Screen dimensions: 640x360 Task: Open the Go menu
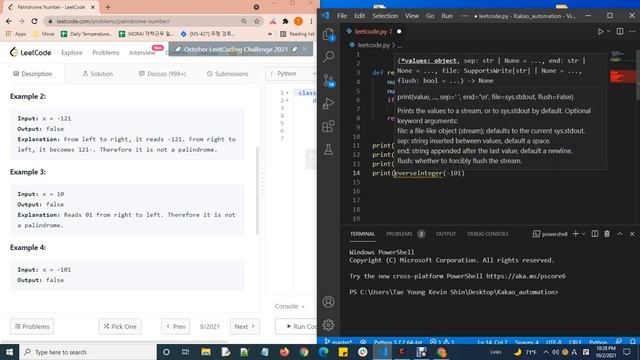(430, 16)
